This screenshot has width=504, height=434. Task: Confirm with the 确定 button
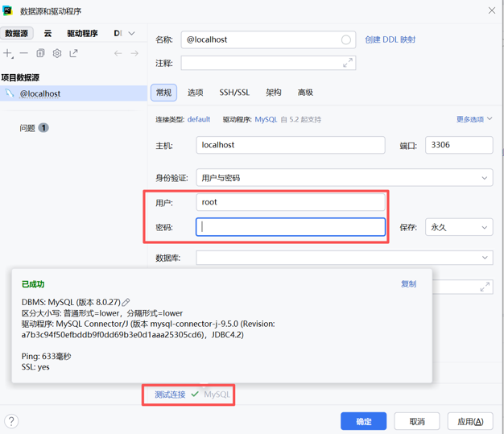[x=364, y=421]
